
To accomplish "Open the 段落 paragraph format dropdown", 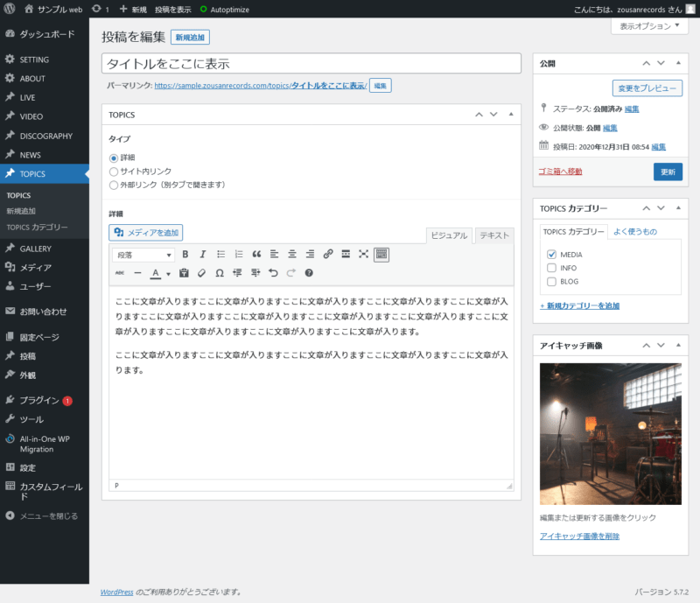I will click(x=144, y=255).
